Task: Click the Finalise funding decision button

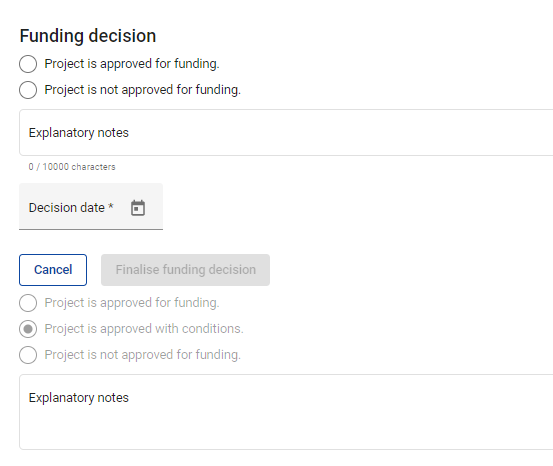Action: [186, 270]
